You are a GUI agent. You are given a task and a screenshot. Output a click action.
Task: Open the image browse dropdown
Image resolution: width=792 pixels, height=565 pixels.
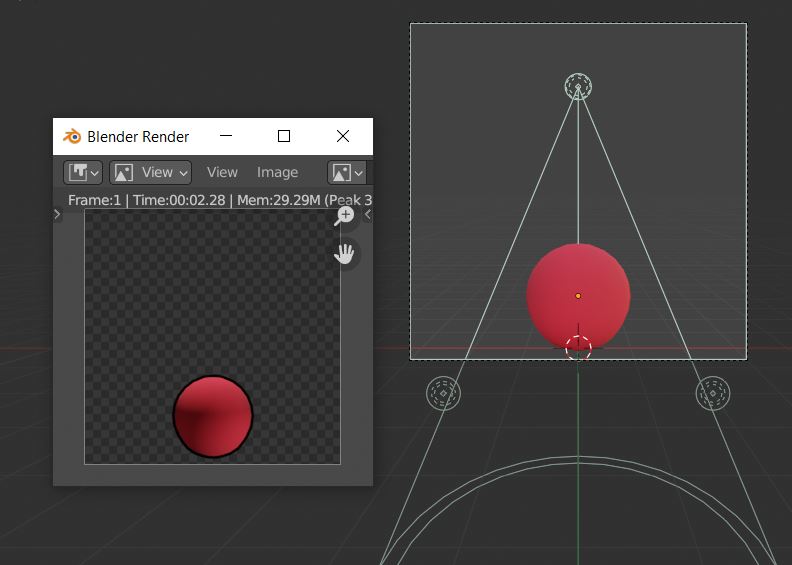coord(347,172)
